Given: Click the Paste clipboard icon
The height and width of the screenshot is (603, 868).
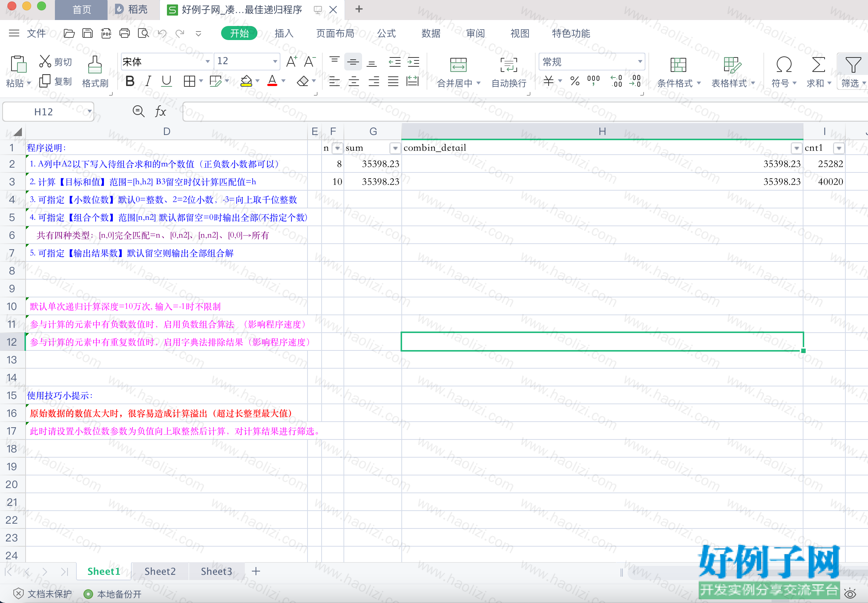Looking at the screenshot, I should click(18, 64).
